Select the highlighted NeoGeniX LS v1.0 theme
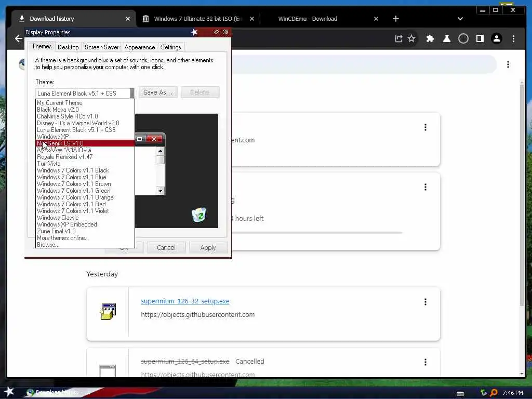 (85, 143)
